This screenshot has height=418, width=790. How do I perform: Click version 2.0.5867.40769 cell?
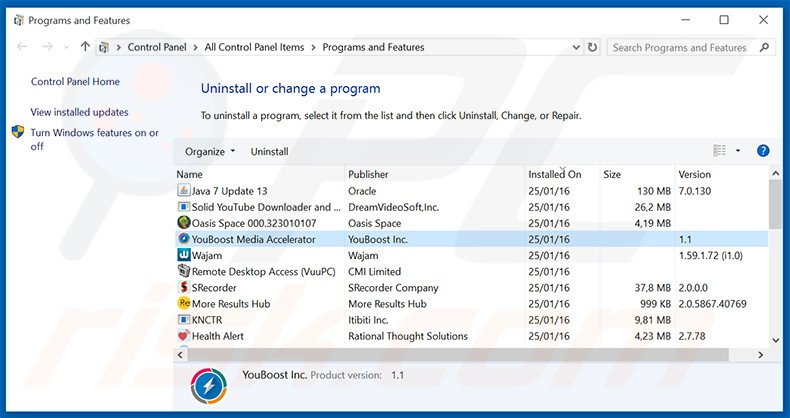pos(712,304)
